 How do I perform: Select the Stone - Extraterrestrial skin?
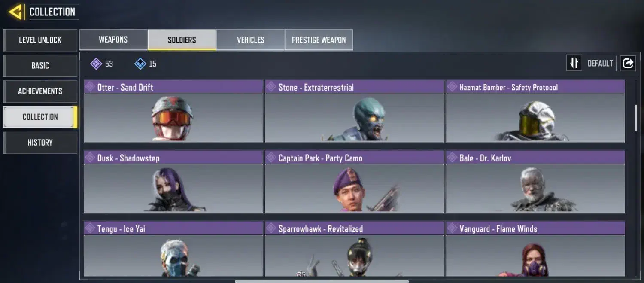[x=354, y=111]
